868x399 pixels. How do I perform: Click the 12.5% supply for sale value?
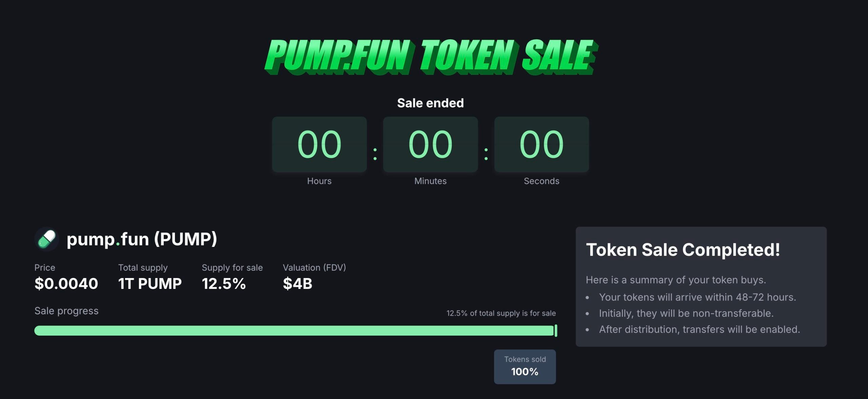pos(224,283)
